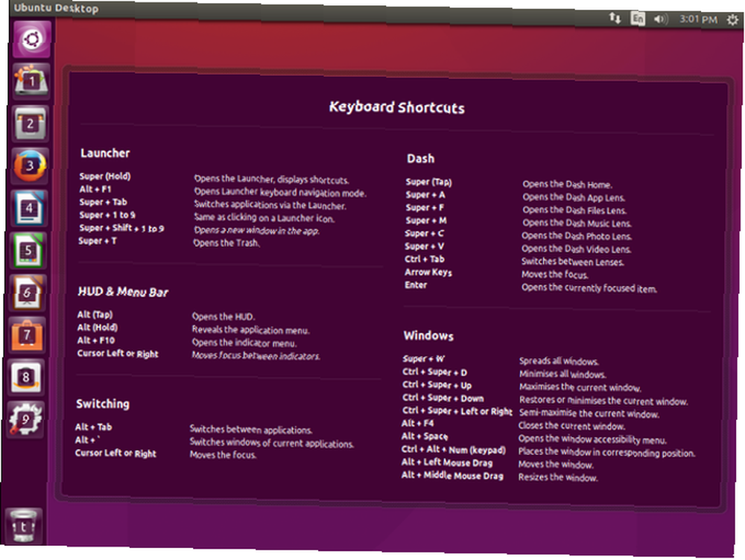The width and height of the screenshot is (745, 560).
Task: Click the Super + W shortcut text
Action: point(423,359)
